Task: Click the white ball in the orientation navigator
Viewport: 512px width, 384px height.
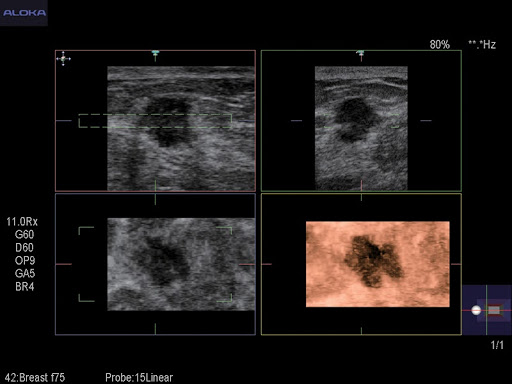Action: (476, 310)
